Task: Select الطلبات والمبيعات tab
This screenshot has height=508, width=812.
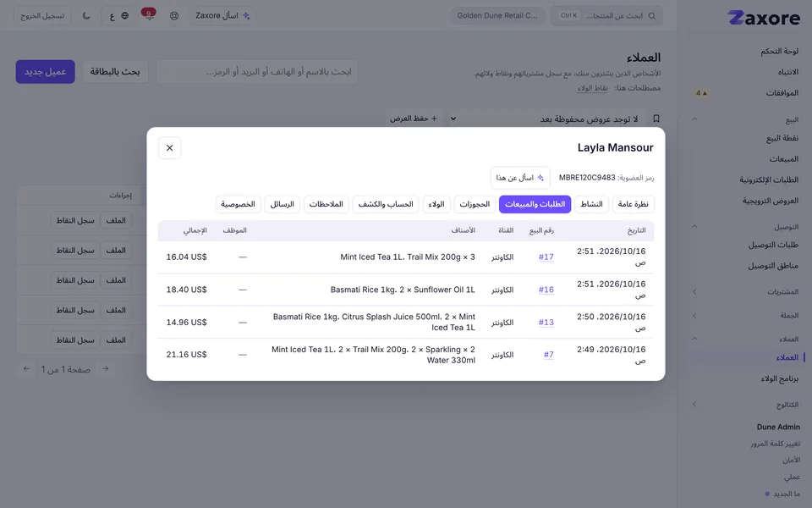Action: [x=535, y=204]
